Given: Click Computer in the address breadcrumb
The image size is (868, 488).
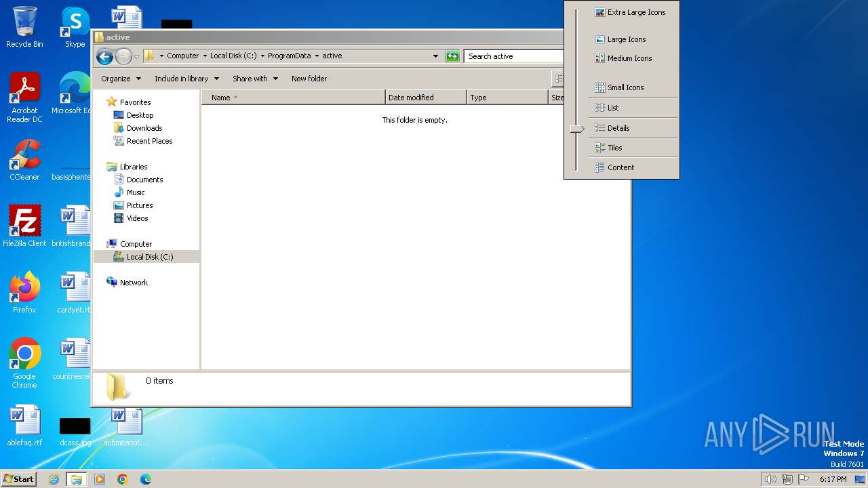Looking at the screenshot, I should (x=183, y=56).
